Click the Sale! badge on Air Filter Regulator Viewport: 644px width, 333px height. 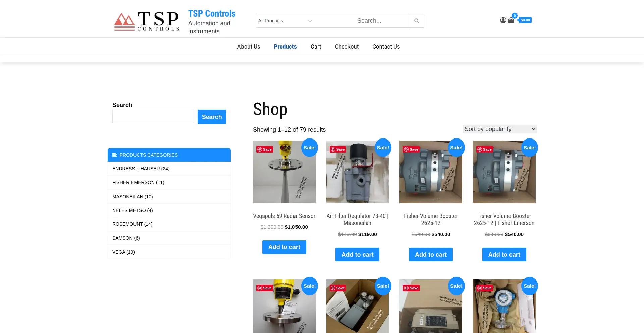[x=383, y=148]
